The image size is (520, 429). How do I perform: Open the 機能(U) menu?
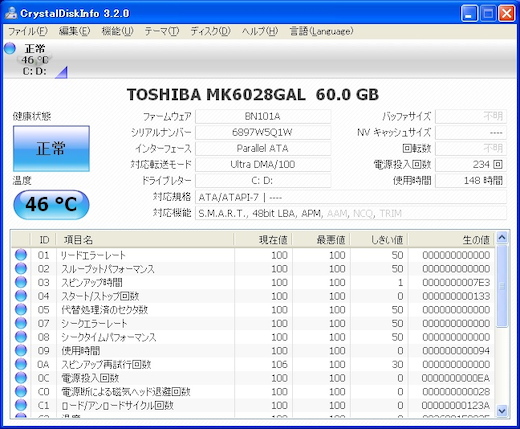tap(117, 31)
